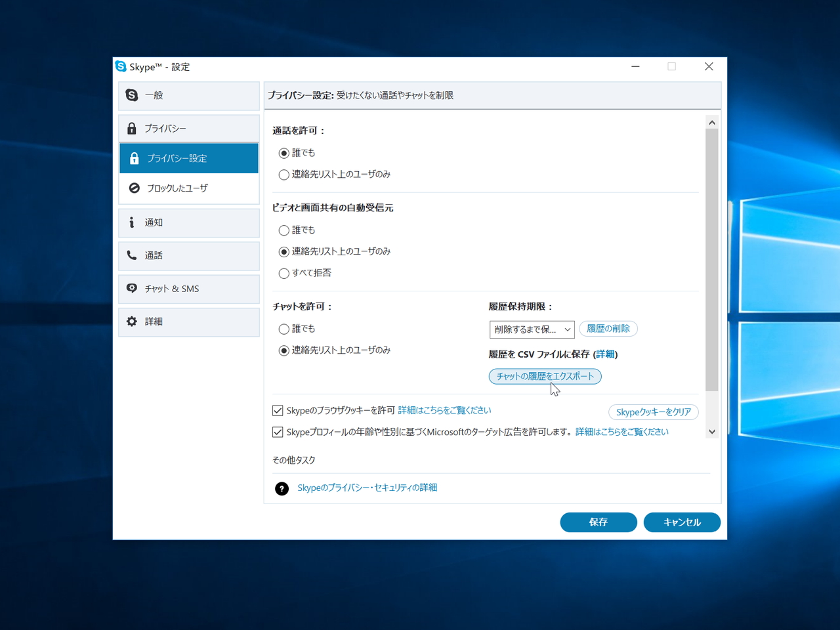Set video auto-accept to すべて拒否
This screenshot has height=630, width=840.
point(283,273)
